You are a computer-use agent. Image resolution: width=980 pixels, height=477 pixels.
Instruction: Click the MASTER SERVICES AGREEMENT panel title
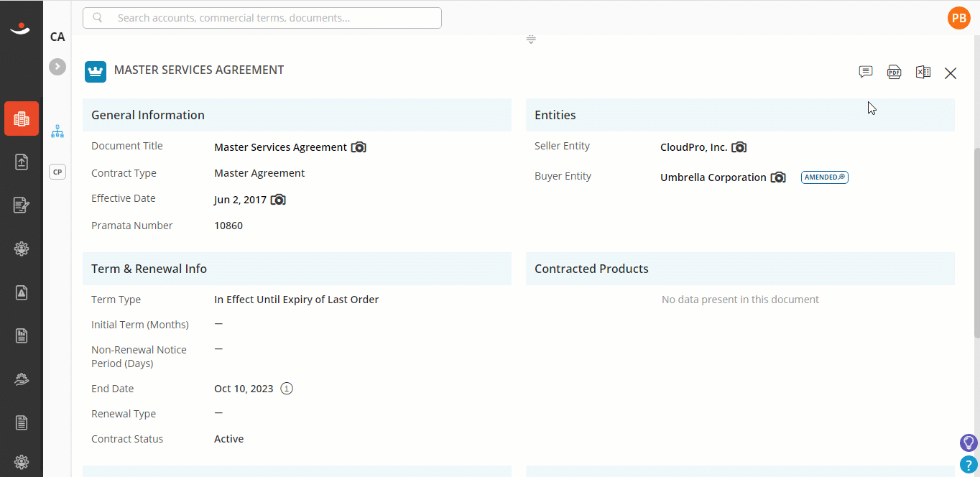click(x=199, y=70)
